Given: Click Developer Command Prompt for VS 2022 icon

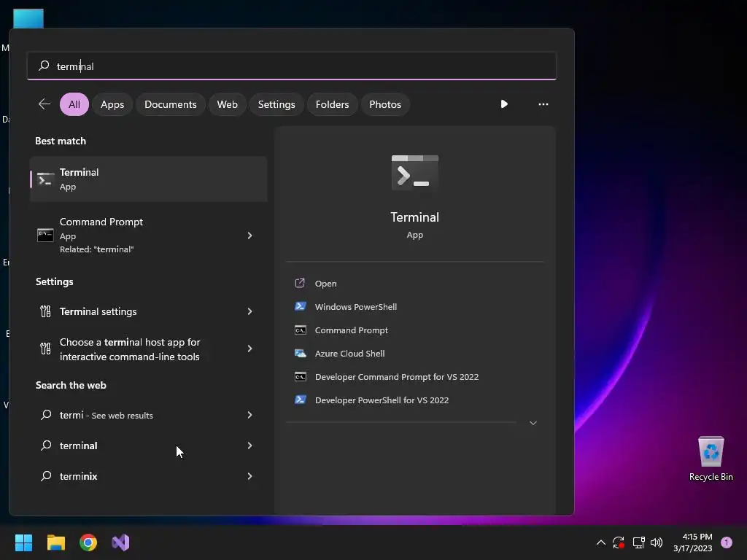Looking at the screenshot, I should [300, 377].
